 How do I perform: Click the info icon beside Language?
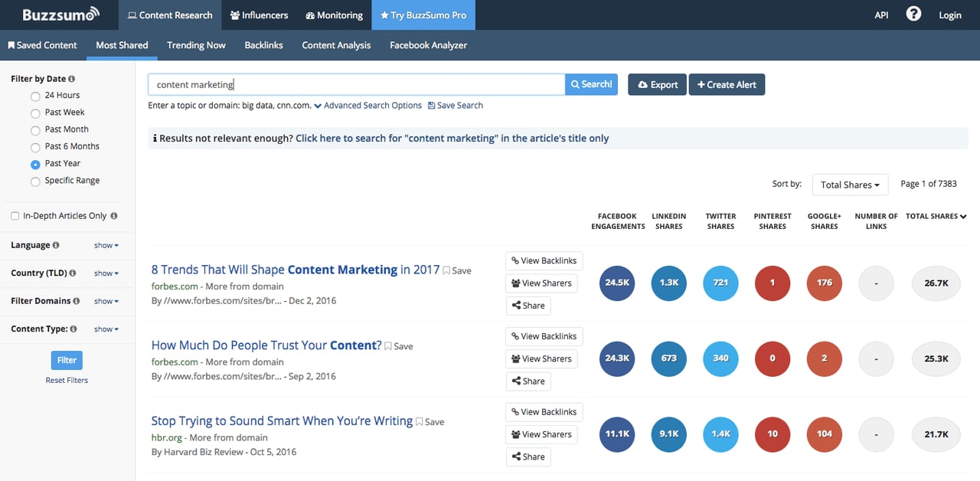click(x=56, y=245)
